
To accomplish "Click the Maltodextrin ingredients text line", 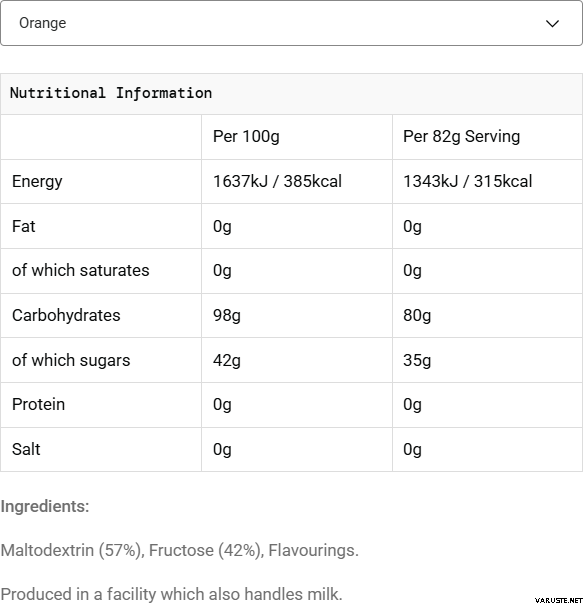I will tap(180, 550).
